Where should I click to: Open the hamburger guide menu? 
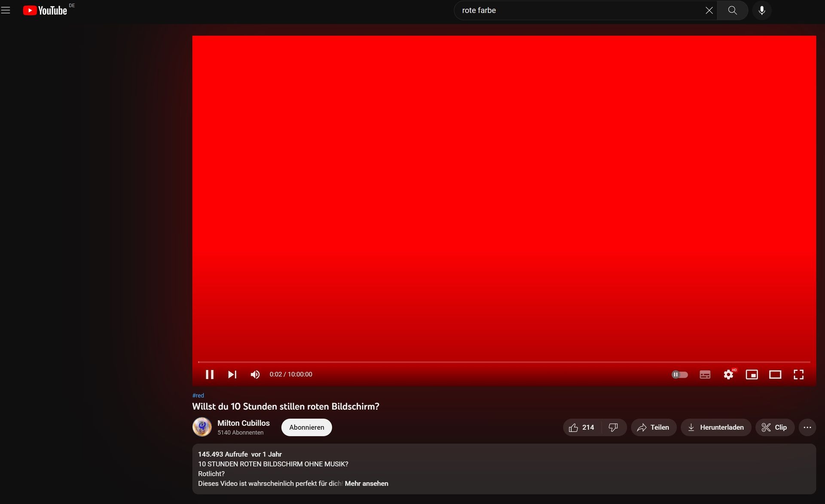[6, 10]
